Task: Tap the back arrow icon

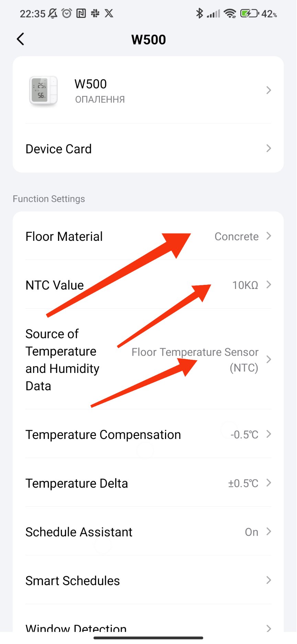Action: (21, 39)
